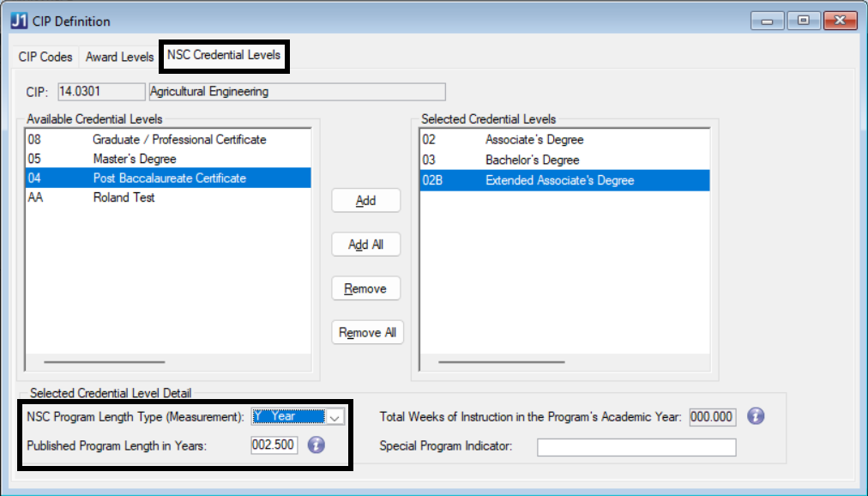The image size is (868, 496).
Task: Click the Remove All button
Action: pyautogui.click(x=367, y=333)
